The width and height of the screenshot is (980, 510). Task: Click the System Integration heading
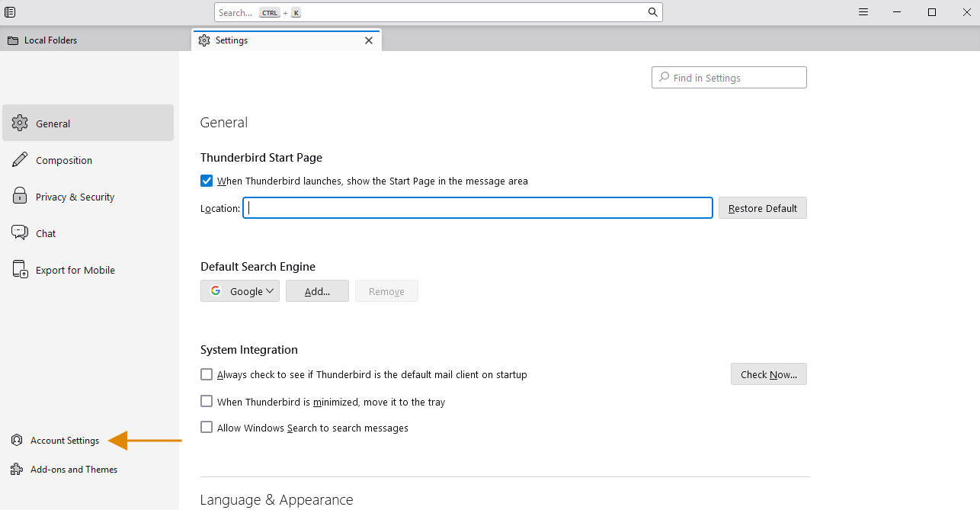249,350
